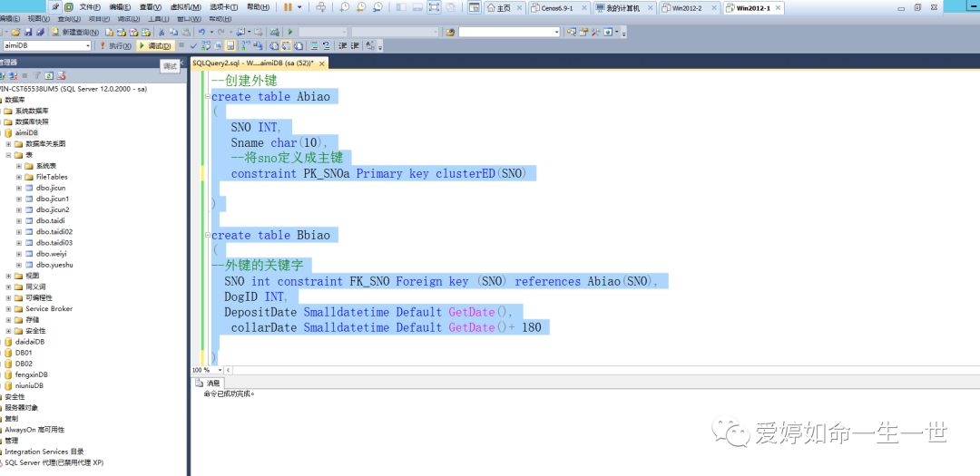980x476 pixels.
Task: Collapse the create table Abiao code block
Action: pyautogui.click(x=208, y=96)
